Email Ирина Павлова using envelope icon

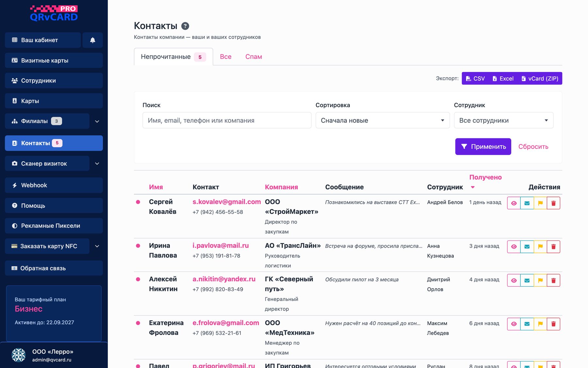pyautogui.click(x=527, y=247)
